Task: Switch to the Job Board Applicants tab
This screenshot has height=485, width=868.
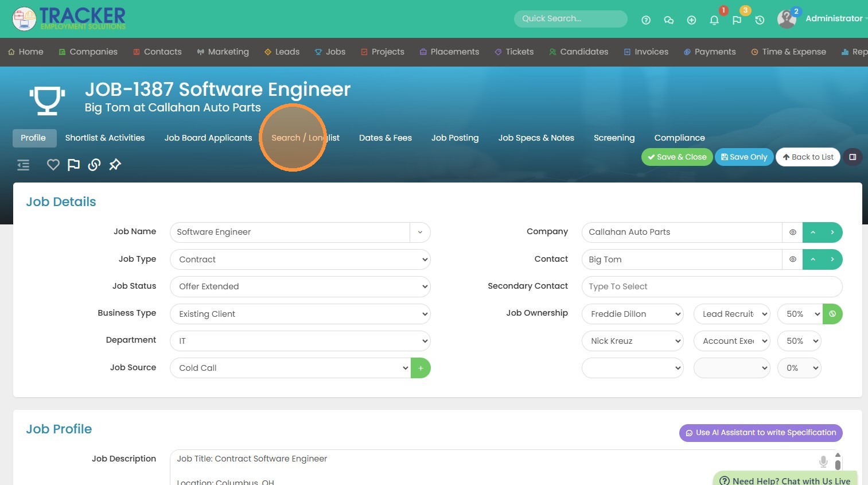Action: point(208,138)
